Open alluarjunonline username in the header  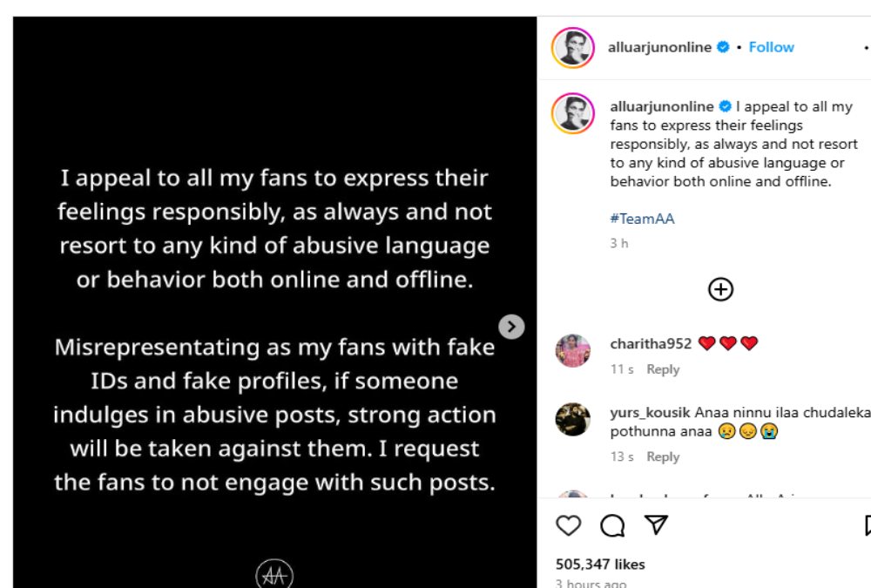(659, 47)
